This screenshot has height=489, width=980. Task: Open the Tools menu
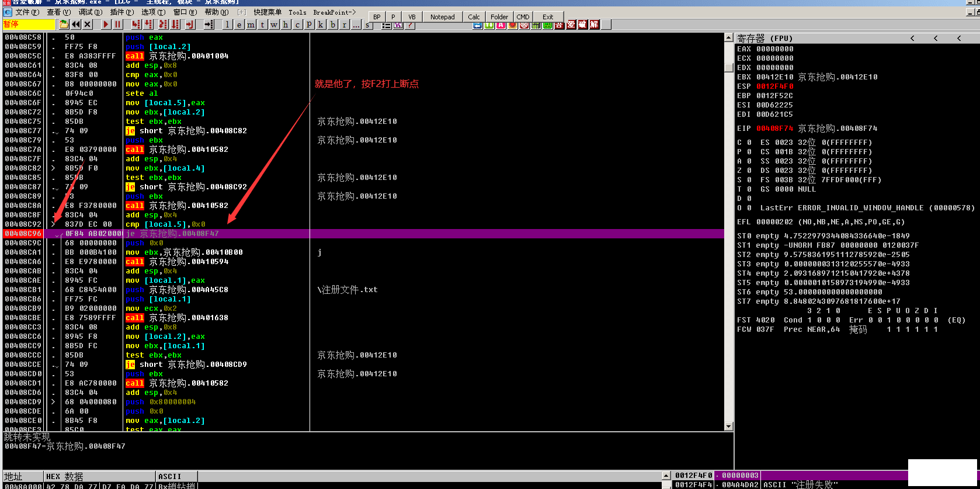(x=297, y=12)
